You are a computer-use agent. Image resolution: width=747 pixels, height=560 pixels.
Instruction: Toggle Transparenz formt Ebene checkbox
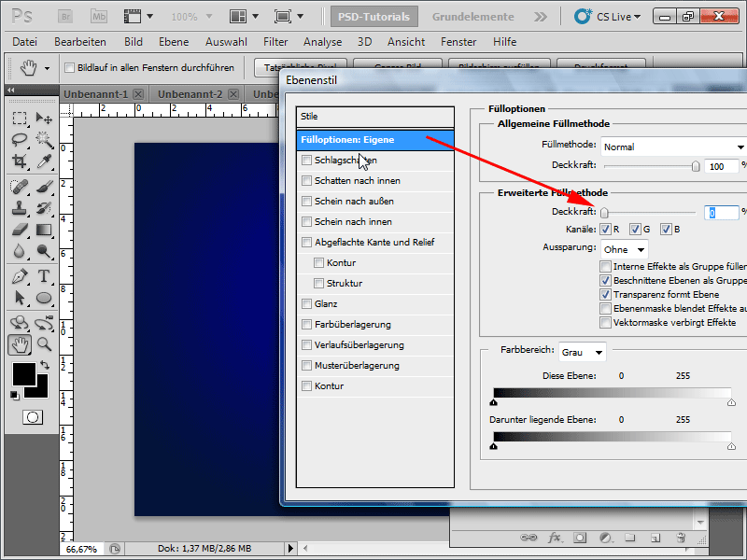[x=605, y=294]
